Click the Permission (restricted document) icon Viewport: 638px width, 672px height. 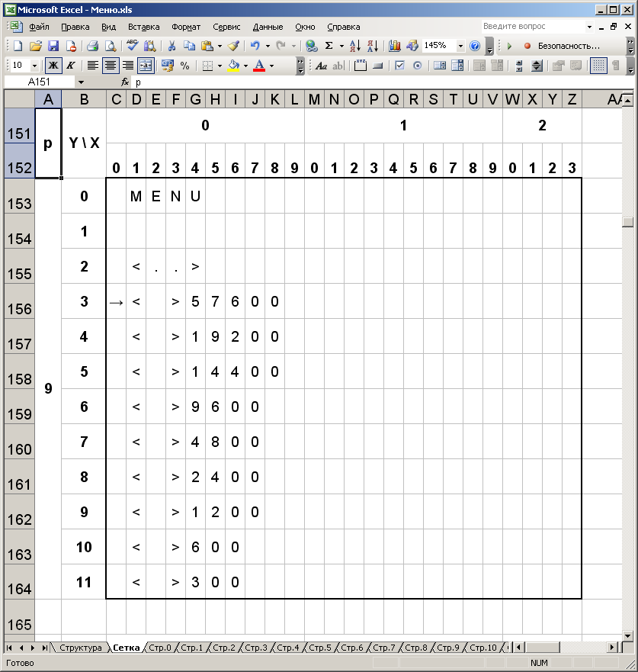click(71, 46)
